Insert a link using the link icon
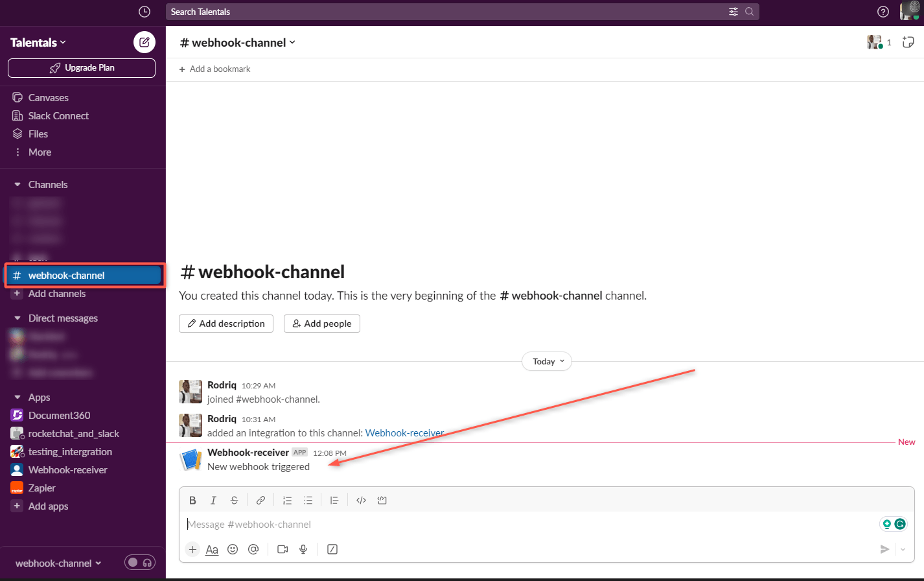Screen dimensions: 924x581 pos(260,499)
